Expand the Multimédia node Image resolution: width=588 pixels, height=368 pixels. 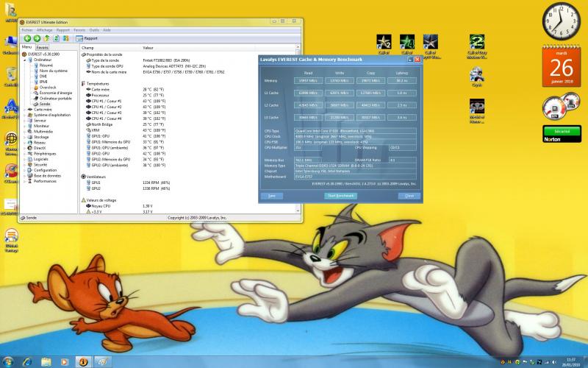coord(25,132)
